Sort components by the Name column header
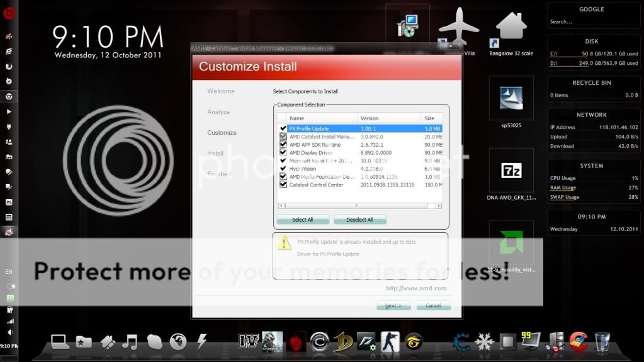Screen dimensions: 644x362 click(321, 118)
